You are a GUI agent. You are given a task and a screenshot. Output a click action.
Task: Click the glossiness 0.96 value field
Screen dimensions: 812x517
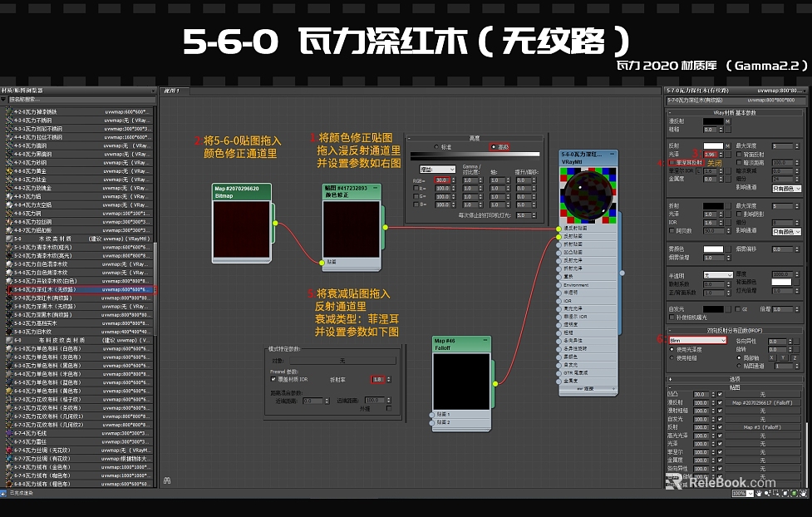(709, 155)
